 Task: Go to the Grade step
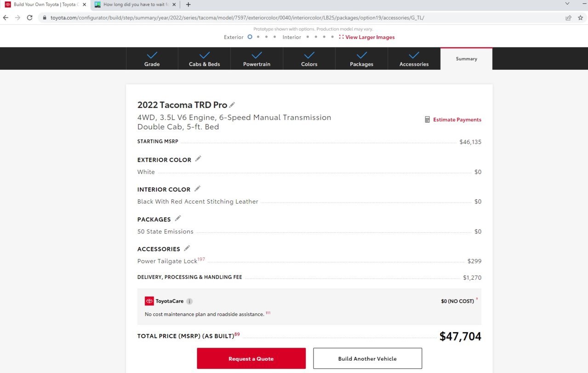point(152,59)
